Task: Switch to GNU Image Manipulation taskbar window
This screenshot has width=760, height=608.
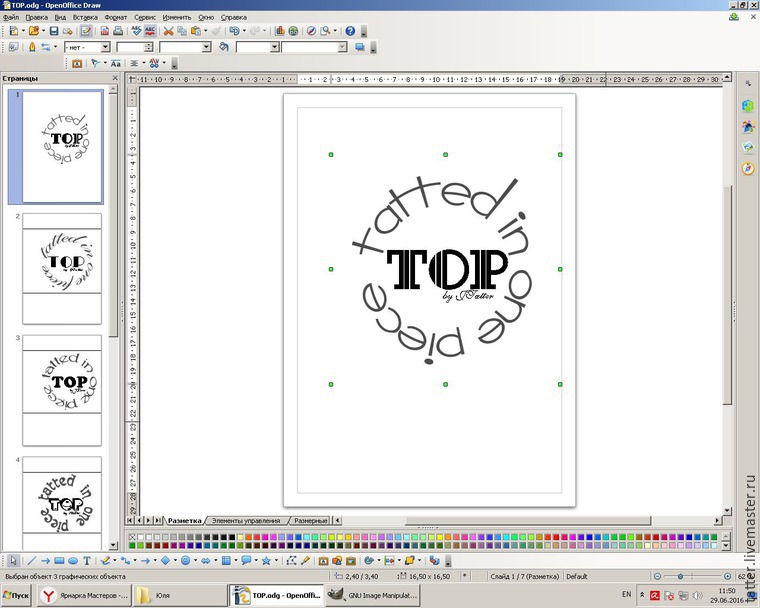Action: point(372,595)
